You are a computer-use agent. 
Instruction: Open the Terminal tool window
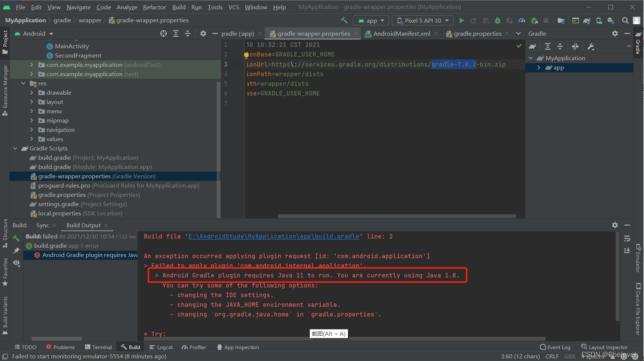click(98, 347)
